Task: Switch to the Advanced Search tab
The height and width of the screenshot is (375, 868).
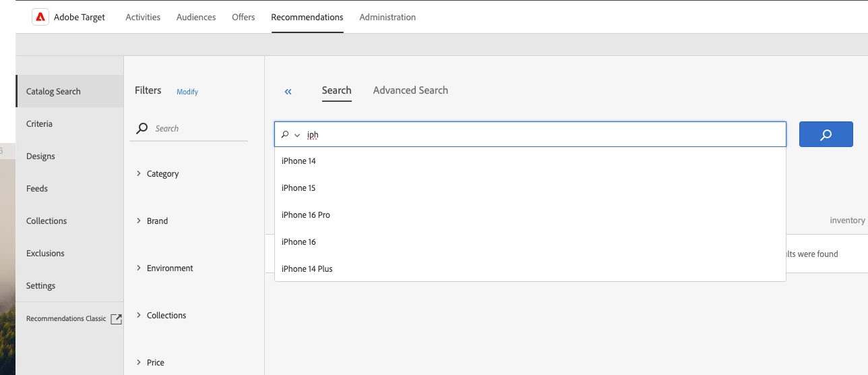Action: [x=410, y=90]
